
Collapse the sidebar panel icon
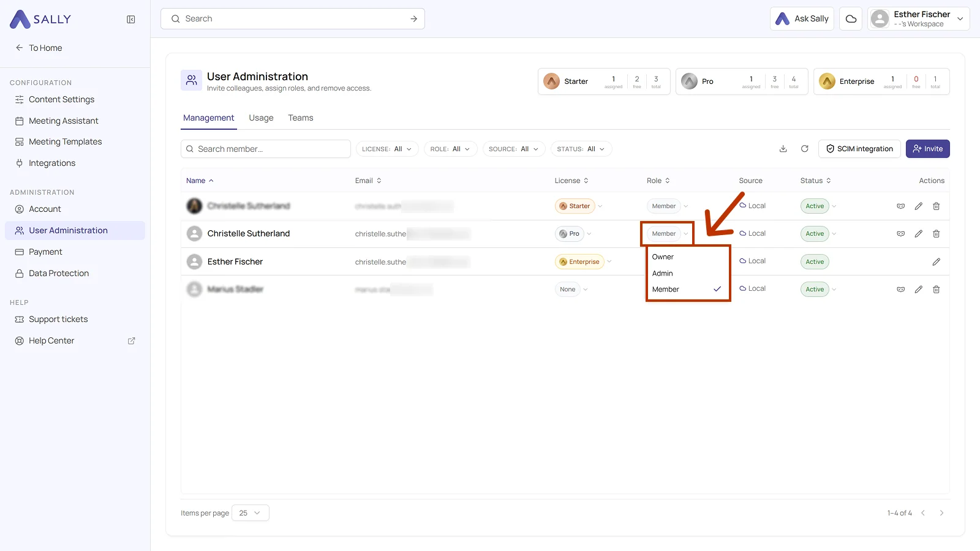pos(130,20)
